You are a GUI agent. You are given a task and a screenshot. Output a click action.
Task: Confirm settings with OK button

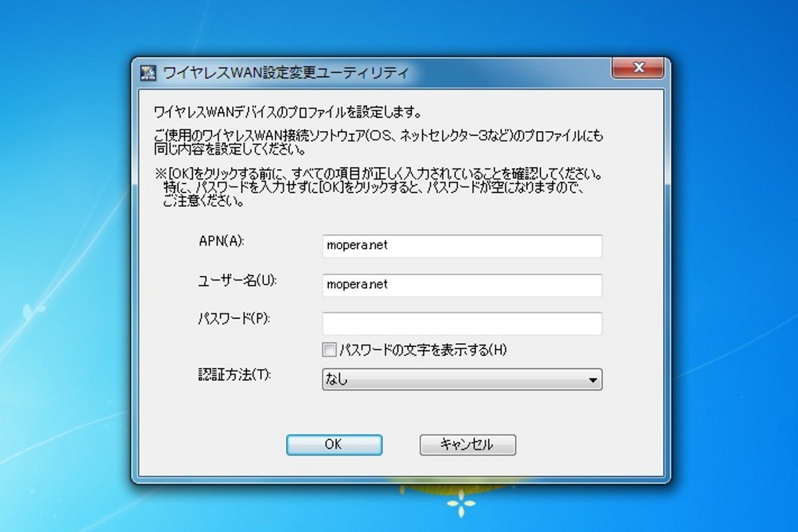[x=334, y=445]
